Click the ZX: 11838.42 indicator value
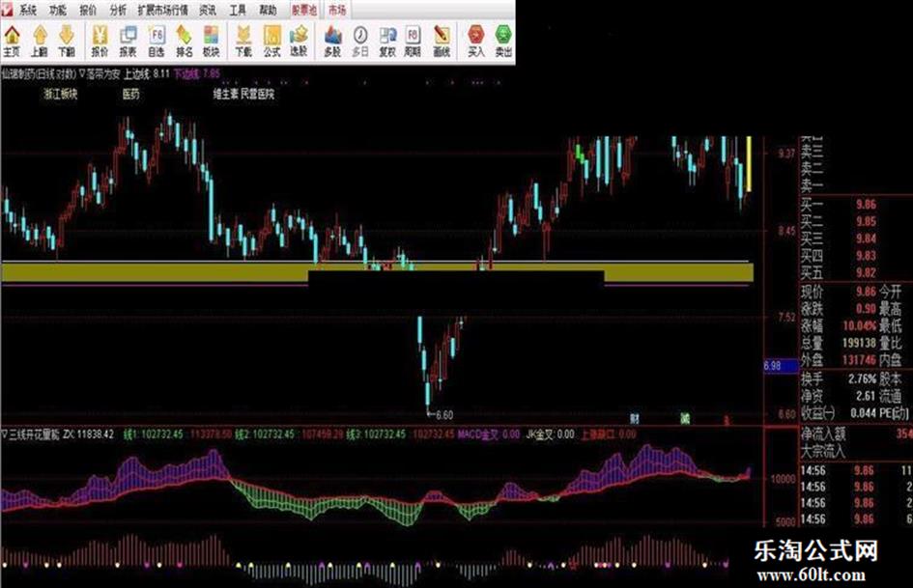 click(x=88, y=434)
